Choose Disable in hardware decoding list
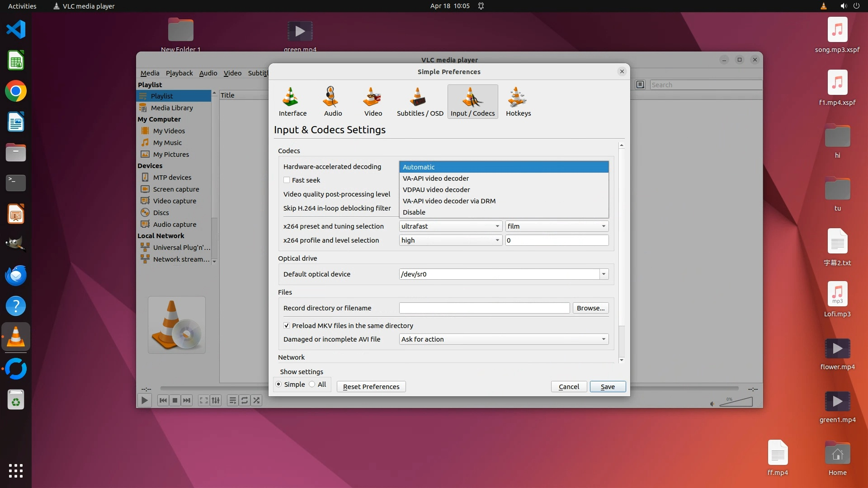 [x=414, y=212]
